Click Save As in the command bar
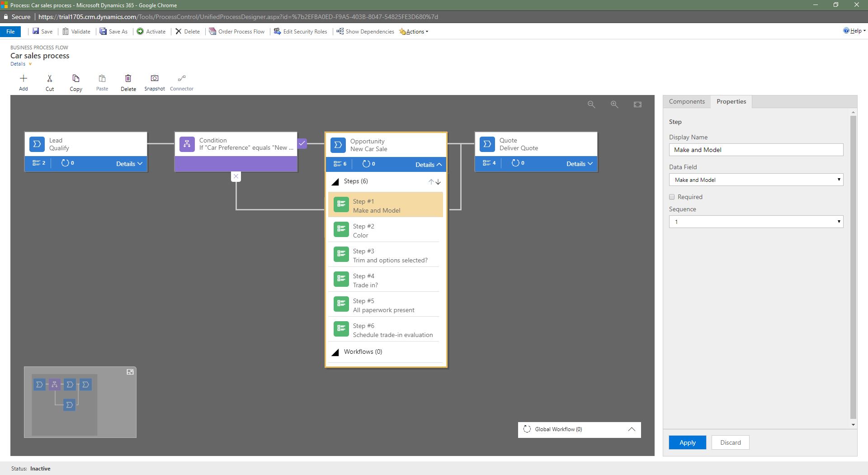Image resolution: width=868 pixels, height=475 pixels. [x=113, y=31]
